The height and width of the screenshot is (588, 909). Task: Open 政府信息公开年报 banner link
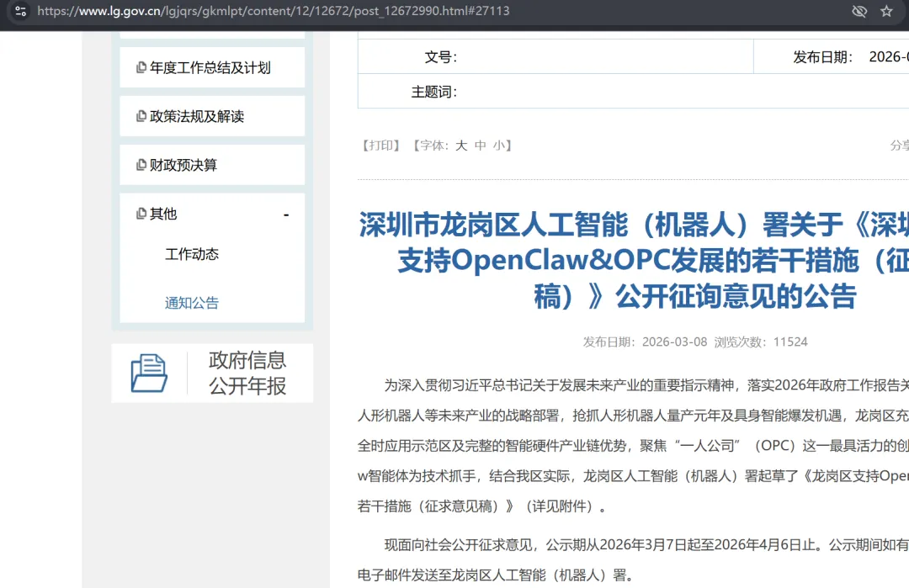pos(212,373)
